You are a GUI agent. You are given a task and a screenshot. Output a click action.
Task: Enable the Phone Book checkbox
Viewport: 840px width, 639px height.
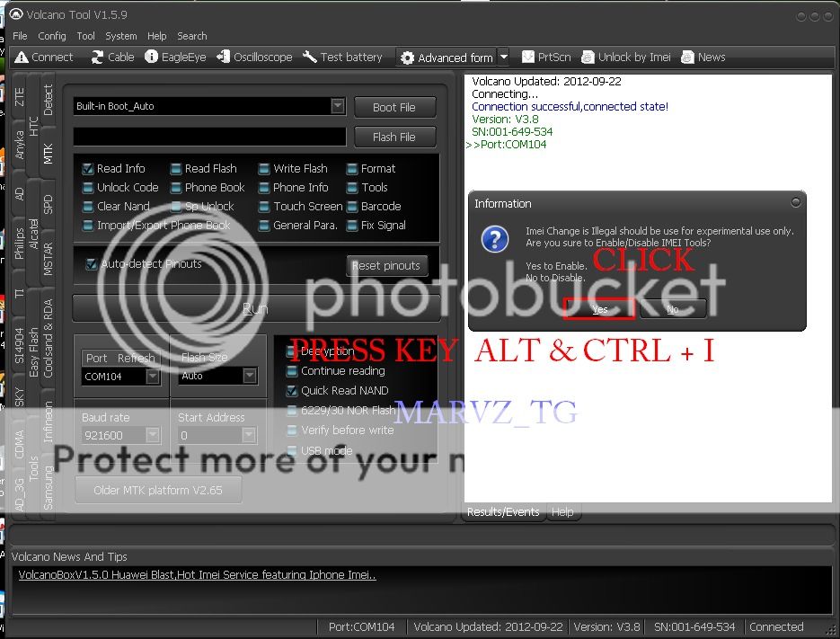176,188
